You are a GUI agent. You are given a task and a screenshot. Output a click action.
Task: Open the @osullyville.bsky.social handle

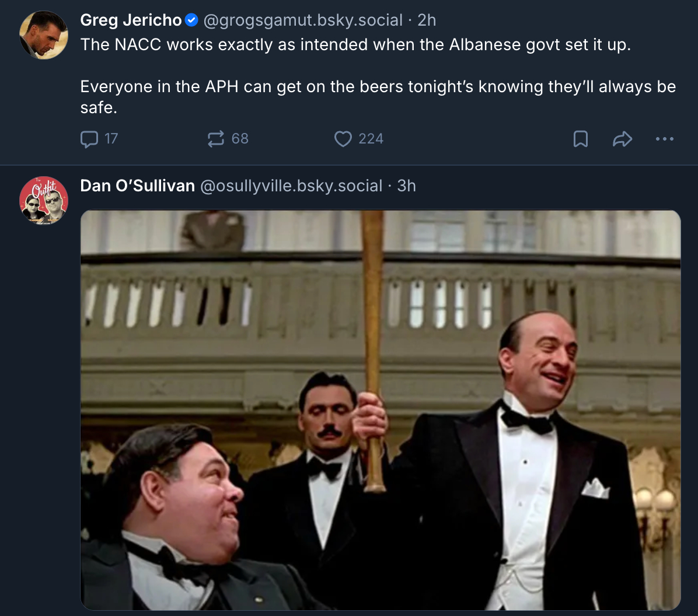click(x=291, y=186)
